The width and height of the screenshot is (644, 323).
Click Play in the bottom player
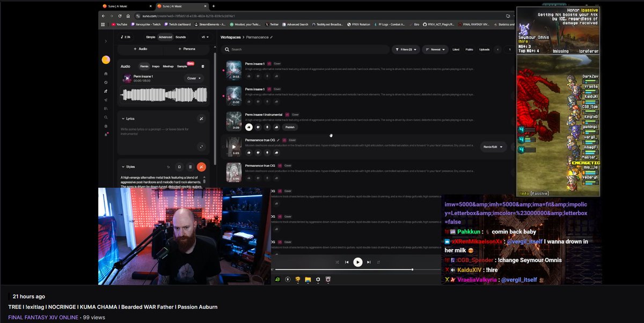pos(358,262)
